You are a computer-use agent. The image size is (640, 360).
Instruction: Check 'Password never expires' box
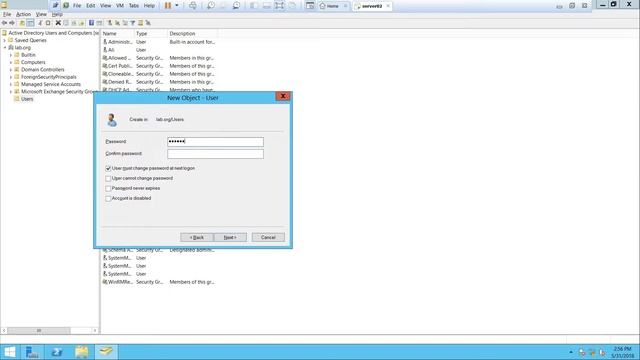108,189
